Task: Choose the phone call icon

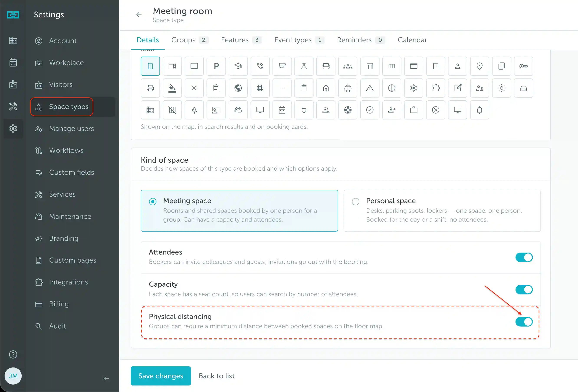Action: click(x=260, y=66)
